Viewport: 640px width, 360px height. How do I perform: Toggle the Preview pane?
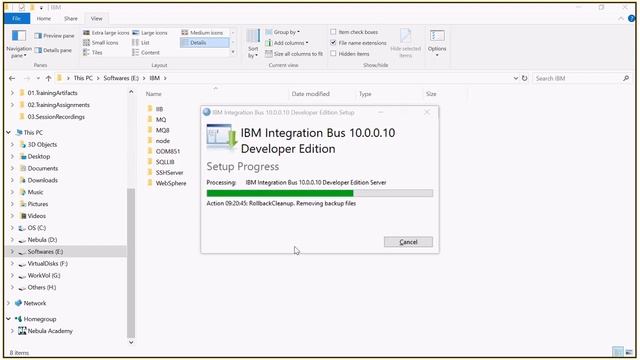coord(54,36)
